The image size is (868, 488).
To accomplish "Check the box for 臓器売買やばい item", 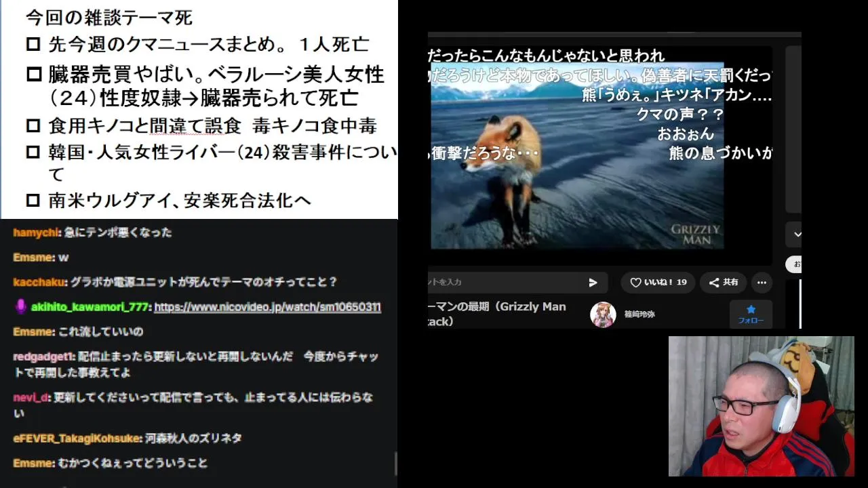I will point(34,75).
